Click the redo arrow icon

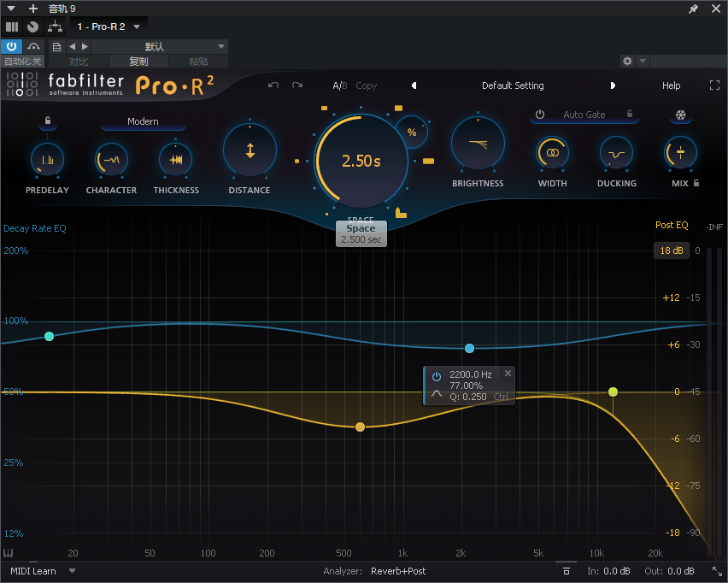click(x=297, y=85)
